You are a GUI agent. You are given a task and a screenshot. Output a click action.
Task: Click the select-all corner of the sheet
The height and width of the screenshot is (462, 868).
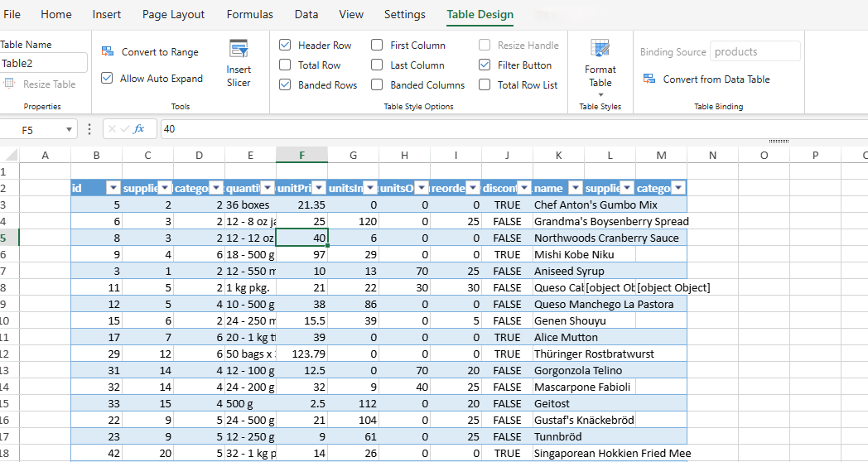10,155
